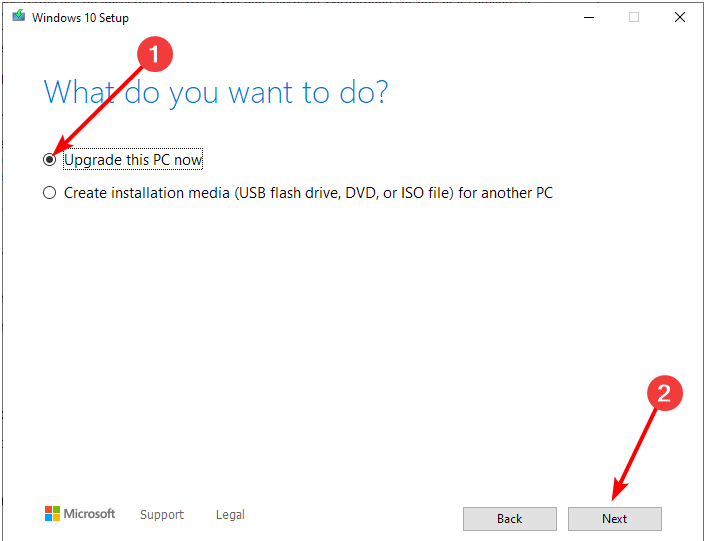Viewport: 705px width, 541px height.
Task: Close the Windows 10 Setup window
Action: coord(680,18)
